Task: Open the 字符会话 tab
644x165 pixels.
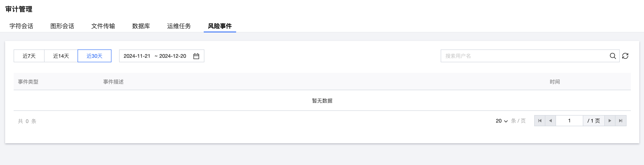Action: pos(21,26)
